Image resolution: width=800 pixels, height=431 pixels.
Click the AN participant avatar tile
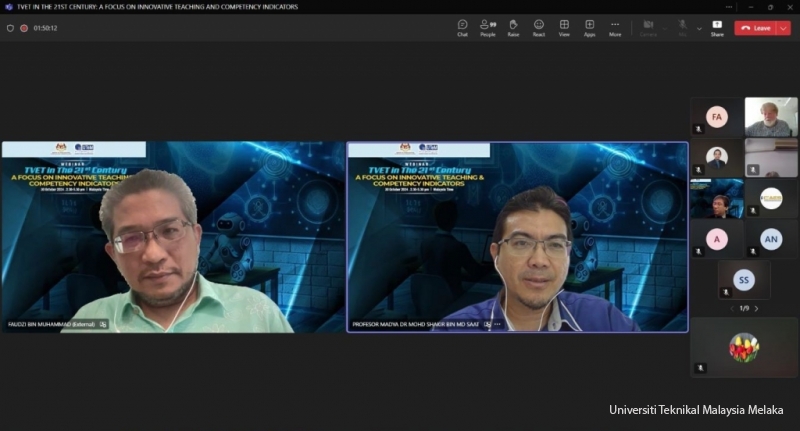pos(771,239)
